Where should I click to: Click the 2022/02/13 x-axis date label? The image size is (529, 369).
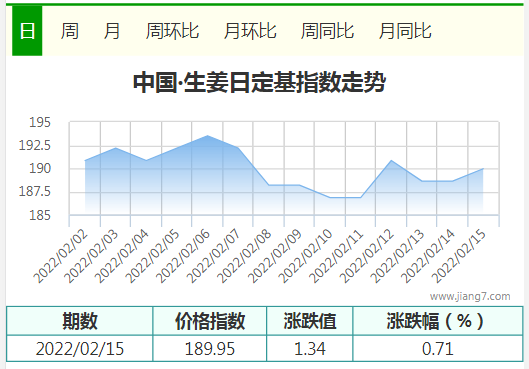click(x=398, y=256)
